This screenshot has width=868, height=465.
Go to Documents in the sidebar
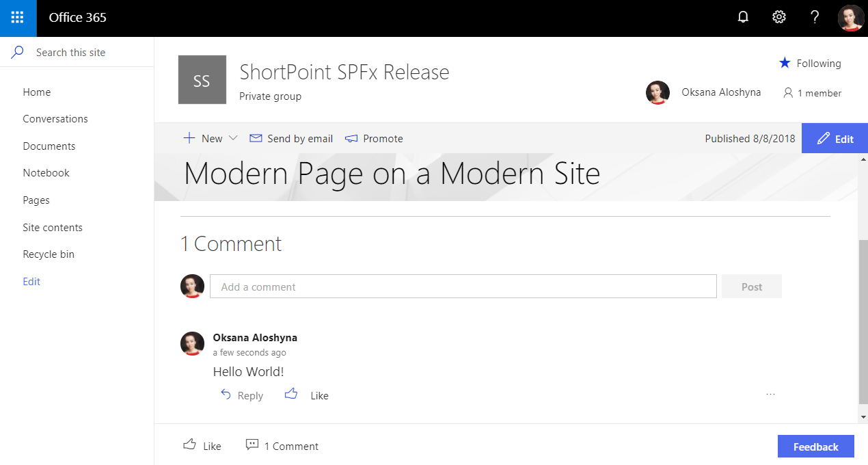[x=49, y=146]
